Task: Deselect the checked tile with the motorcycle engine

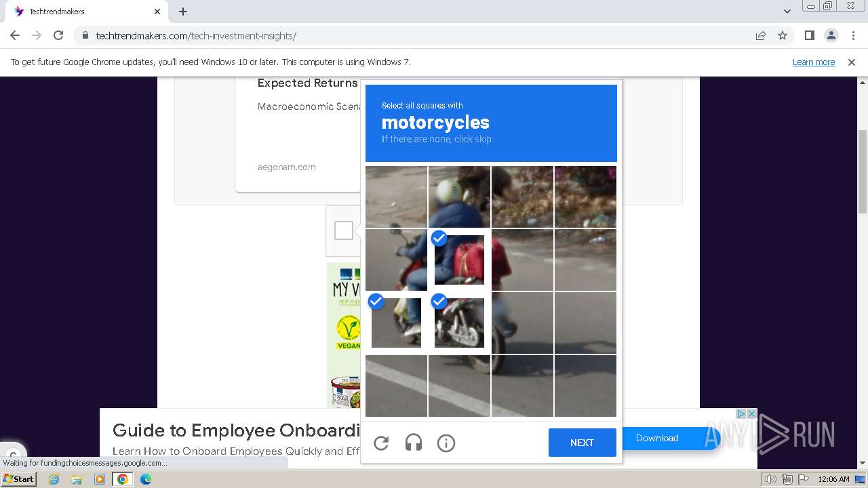Action: [x=459, y=323]
